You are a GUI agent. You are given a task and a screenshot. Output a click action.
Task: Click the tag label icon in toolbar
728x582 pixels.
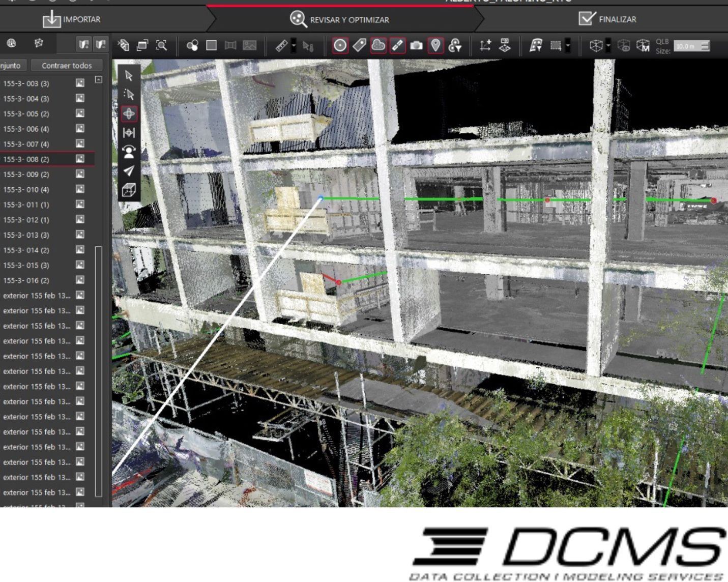[x=359, y=46]
